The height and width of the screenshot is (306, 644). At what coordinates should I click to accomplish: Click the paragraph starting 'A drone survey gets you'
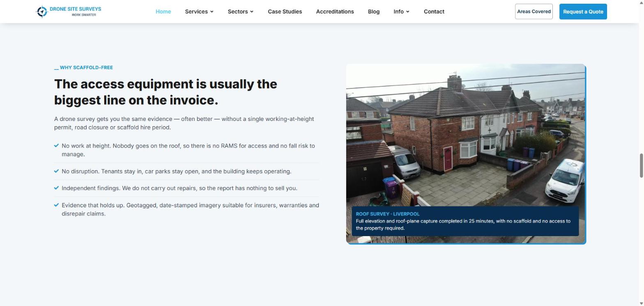(x=184, y=123)
